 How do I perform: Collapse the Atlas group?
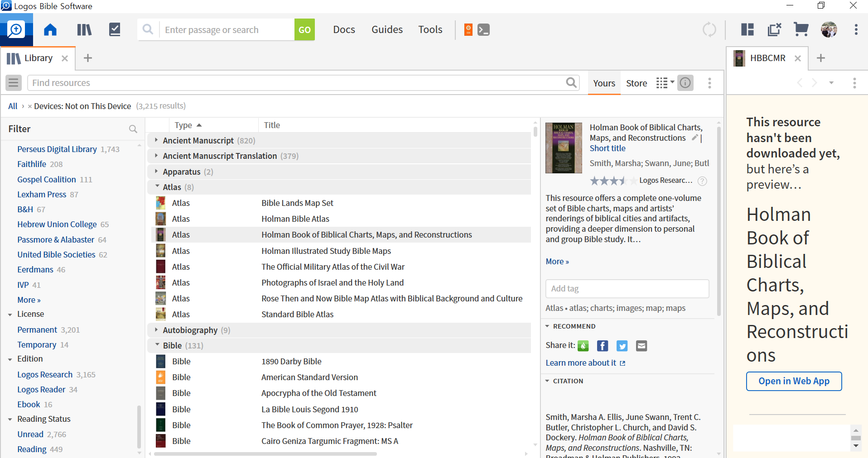coord(157,186)
